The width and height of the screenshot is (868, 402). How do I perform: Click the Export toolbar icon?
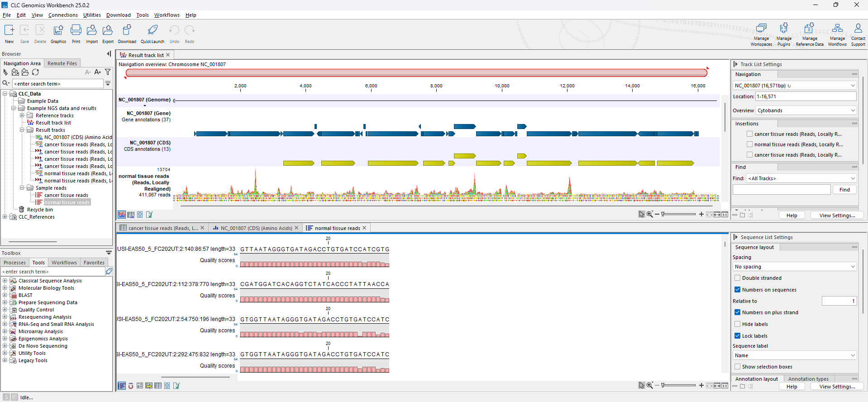(108, 31)
